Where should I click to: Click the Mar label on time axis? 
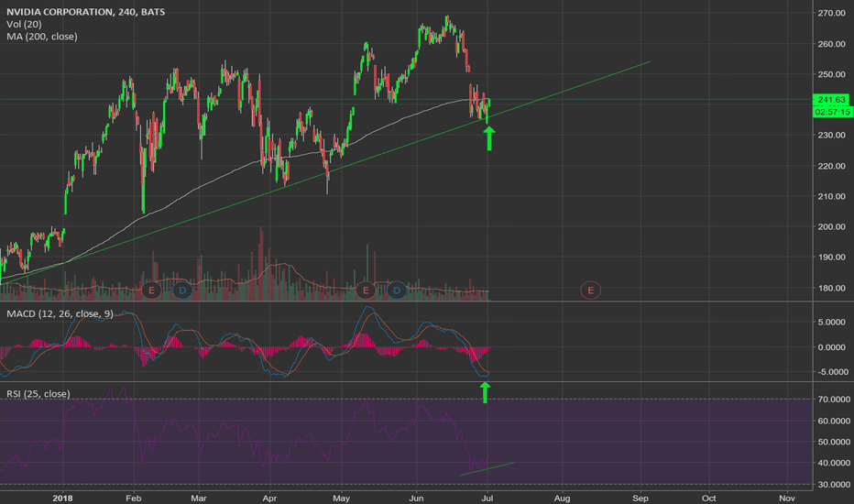199,498
